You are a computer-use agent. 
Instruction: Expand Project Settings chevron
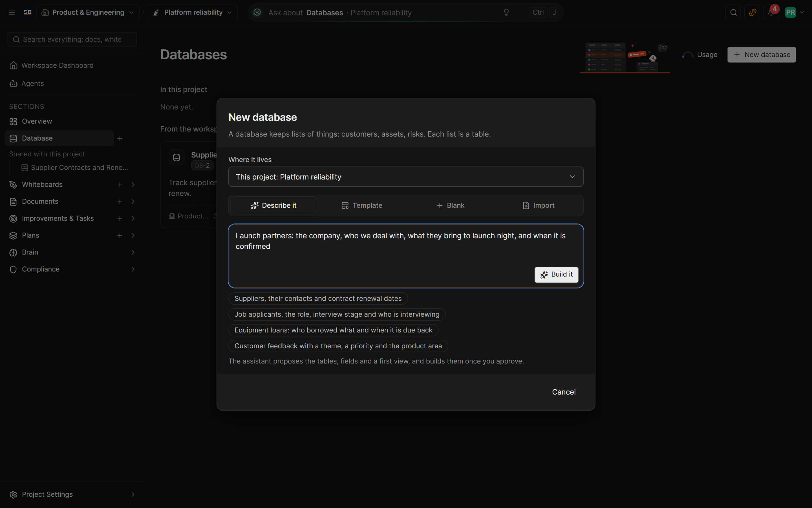(133, 494)
